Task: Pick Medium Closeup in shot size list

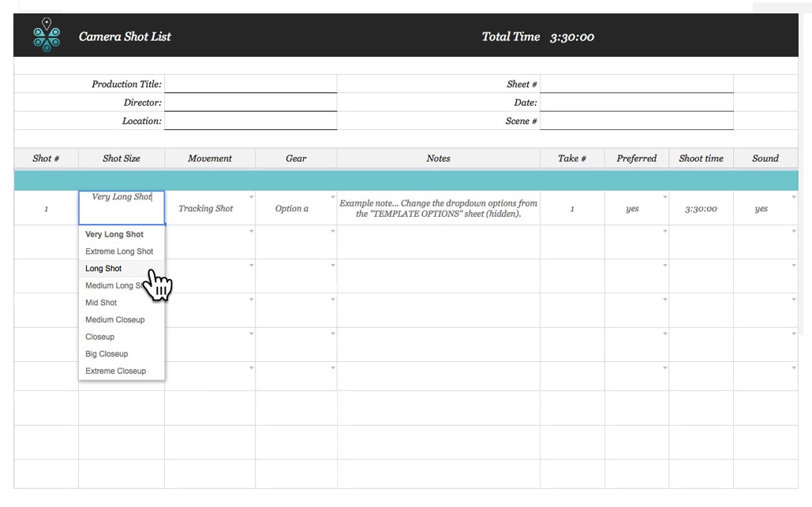Action: pyautogui.click(x=115, y=320)
